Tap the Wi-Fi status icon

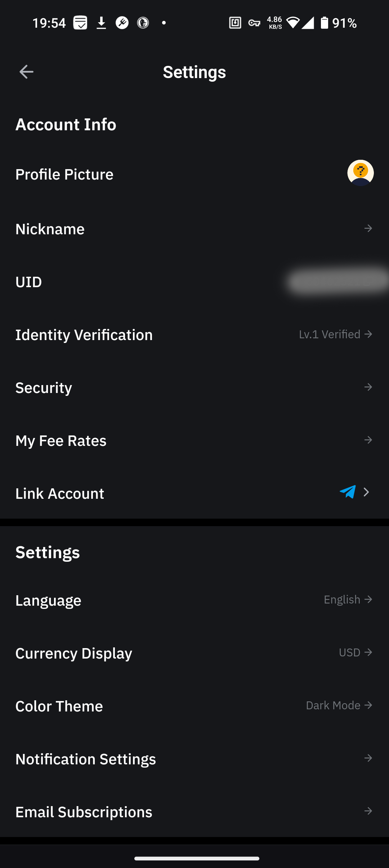tap(293, 23)
